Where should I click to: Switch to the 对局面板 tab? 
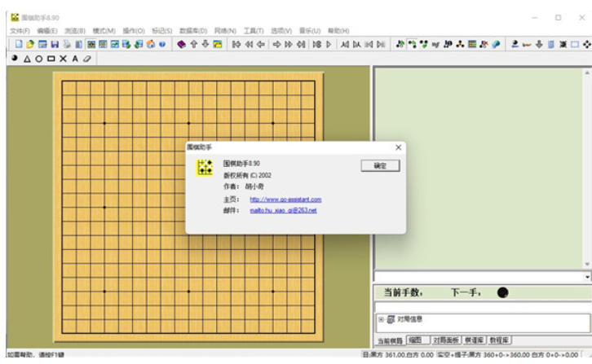[444, 340]
